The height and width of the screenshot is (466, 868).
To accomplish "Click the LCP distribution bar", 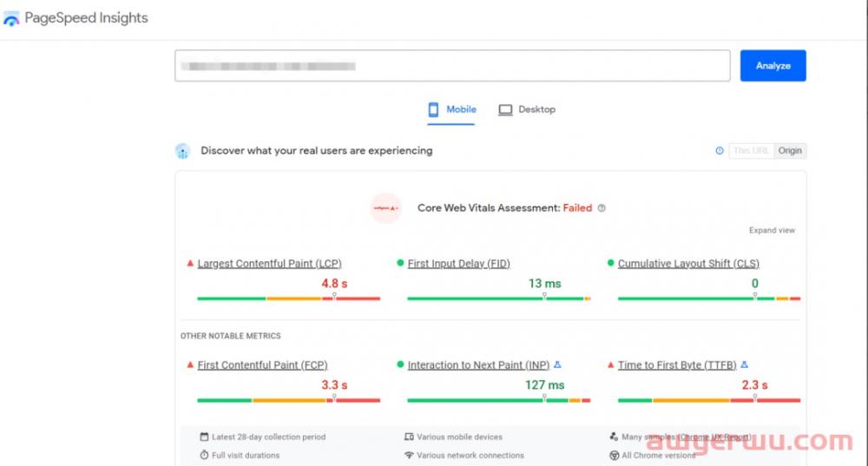I will 288,299.
